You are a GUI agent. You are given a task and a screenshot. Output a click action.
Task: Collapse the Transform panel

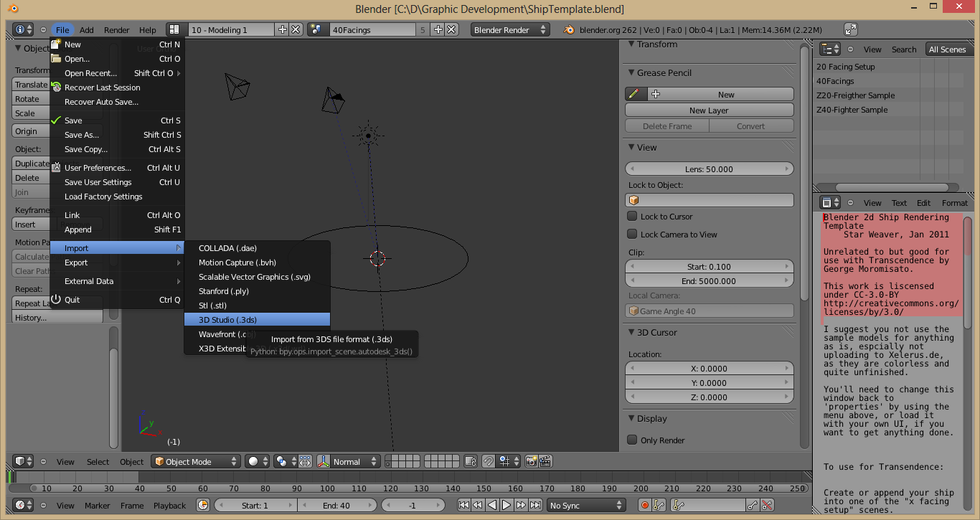pos(631,44)
